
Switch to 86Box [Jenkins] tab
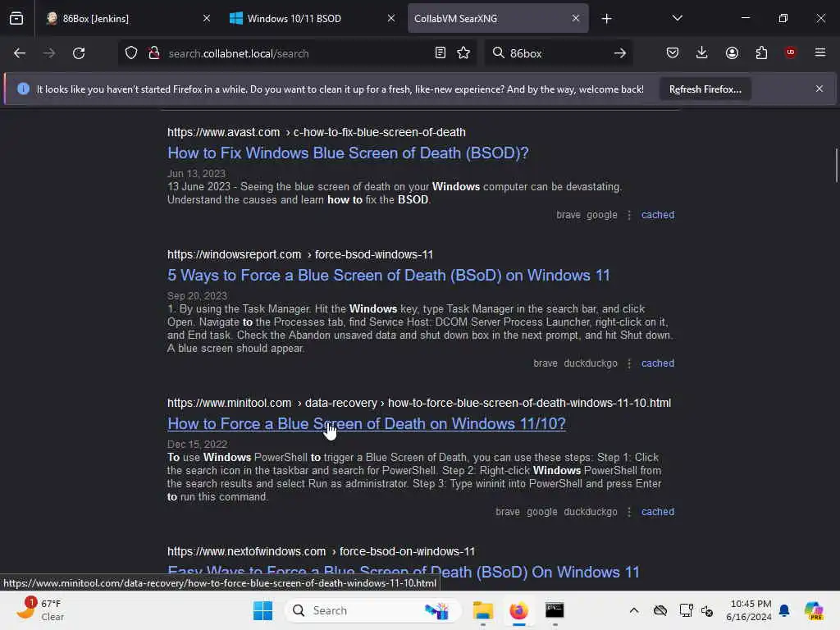tap(128, 18)
